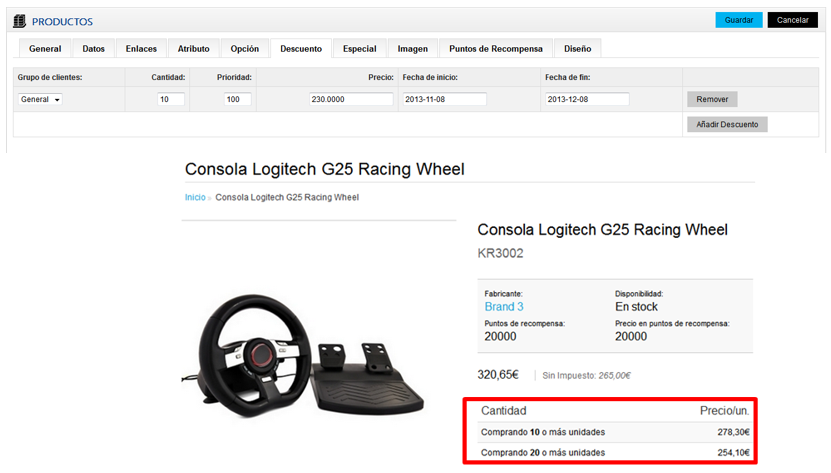831x473 pixels.
Task: Focus the Cantidad field showing 10
Action: [171, 99]
